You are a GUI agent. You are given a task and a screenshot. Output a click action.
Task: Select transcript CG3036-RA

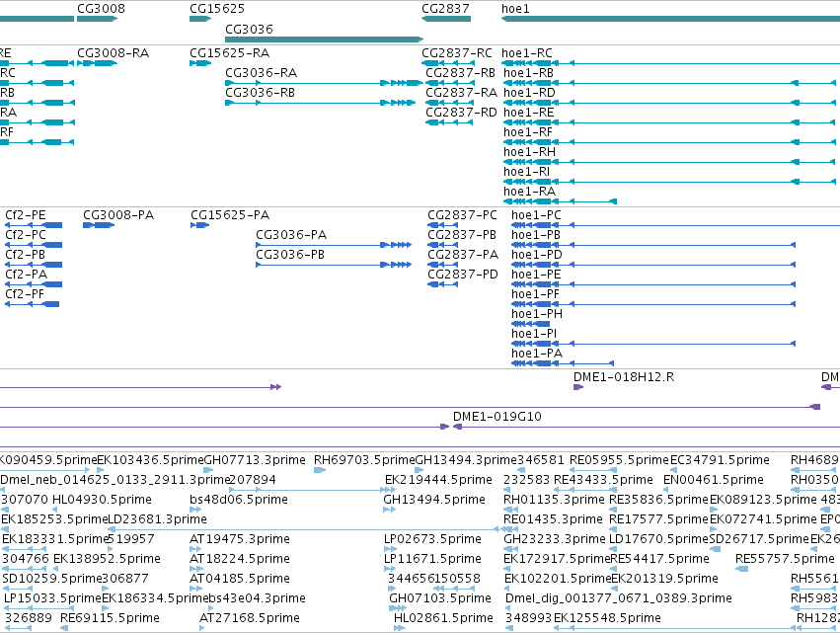point(261,73)
